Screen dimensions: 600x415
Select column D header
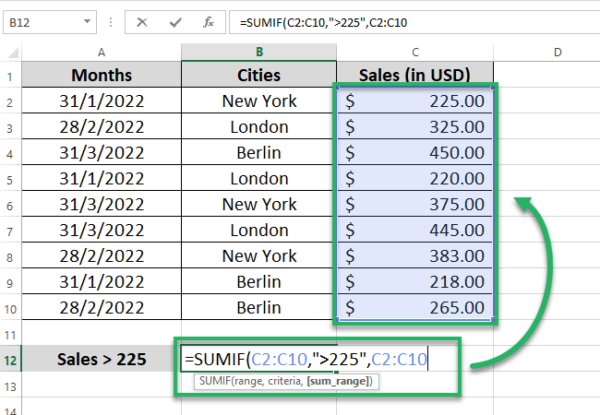tap(558, 52)
